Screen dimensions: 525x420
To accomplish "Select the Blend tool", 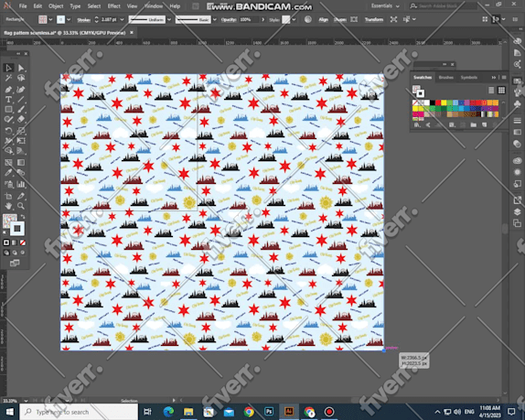I will pos(21,173).
